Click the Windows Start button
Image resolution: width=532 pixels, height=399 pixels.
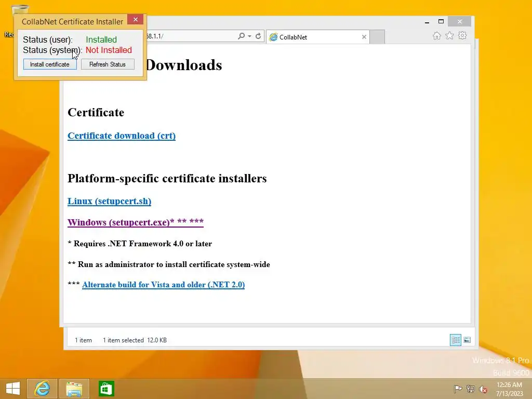(x=13, y=389)
